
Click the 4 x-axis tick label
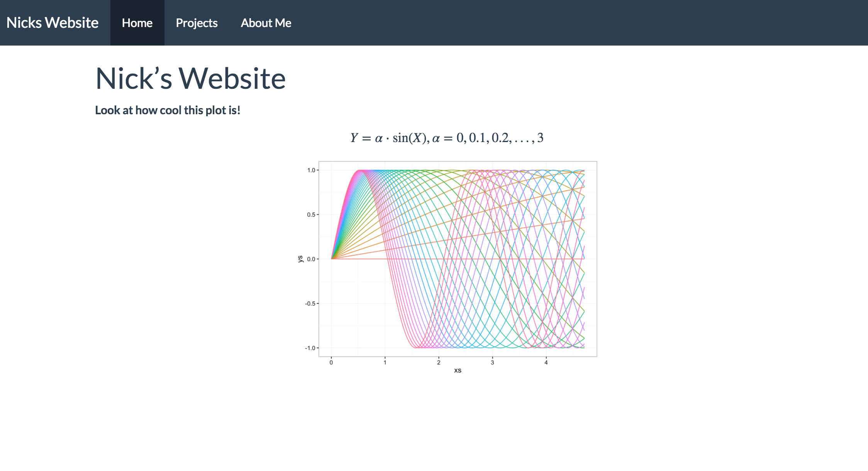(546, 363)
